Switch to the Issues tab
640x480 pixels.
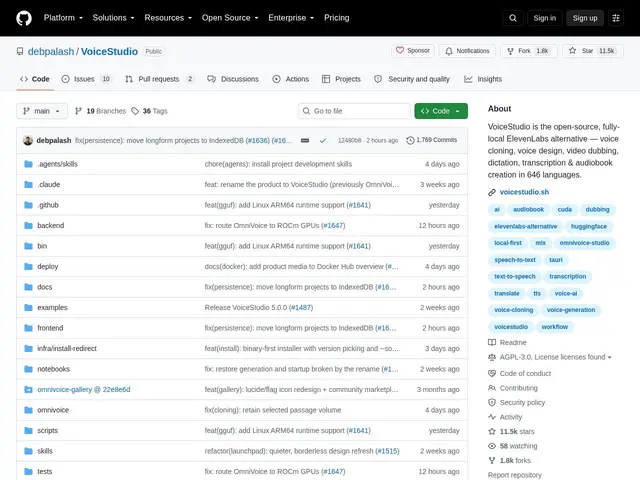tap(86, 79)
